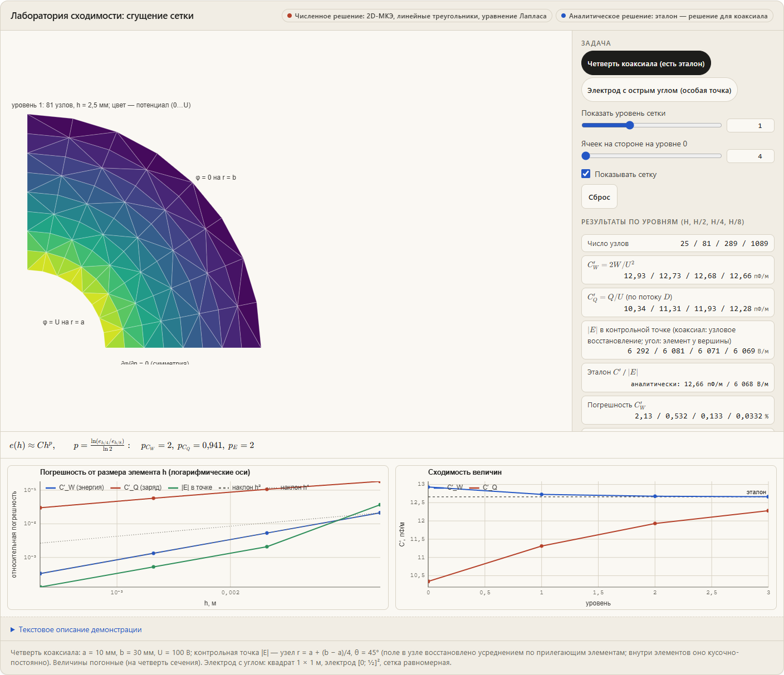
Task: Toggle C'_Q legend entry in convergence chart
Action: pyautogui.click(x=483, y=487)
